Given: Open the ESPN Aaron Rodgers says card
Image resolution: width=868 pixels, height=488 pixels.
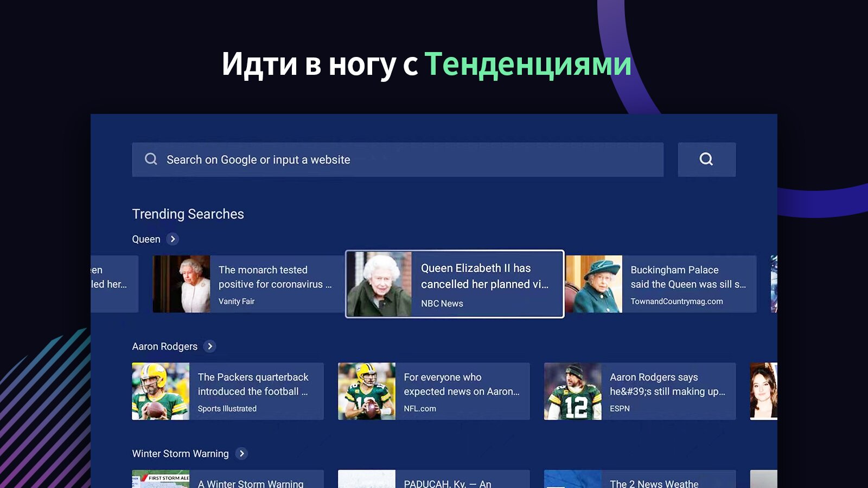Looking at the screenshot, I should click(x=640, y=391).
